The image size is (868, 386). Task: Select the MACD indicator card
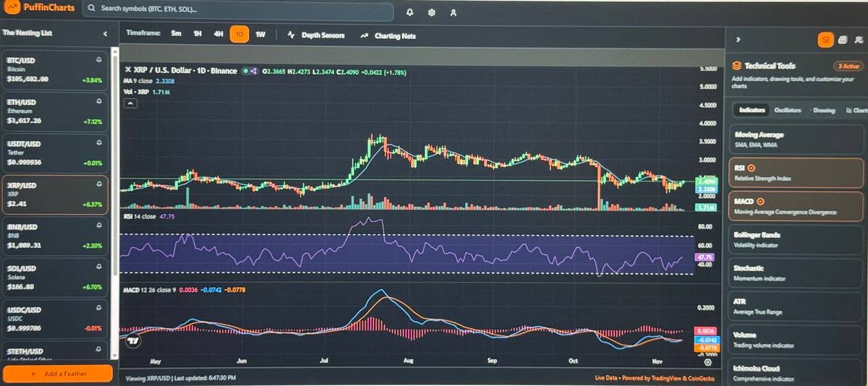click(x=796, y=206)
